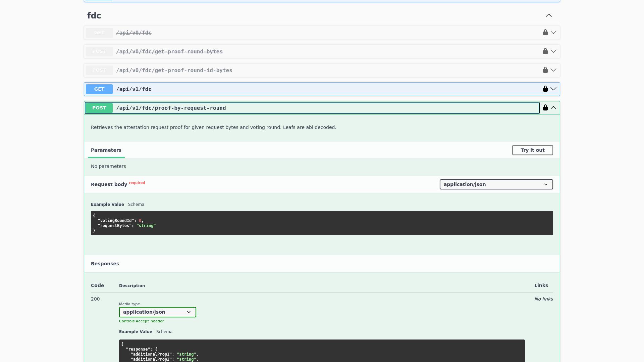Expand the get-proof-round-bytes endpoint

(554, 51)
